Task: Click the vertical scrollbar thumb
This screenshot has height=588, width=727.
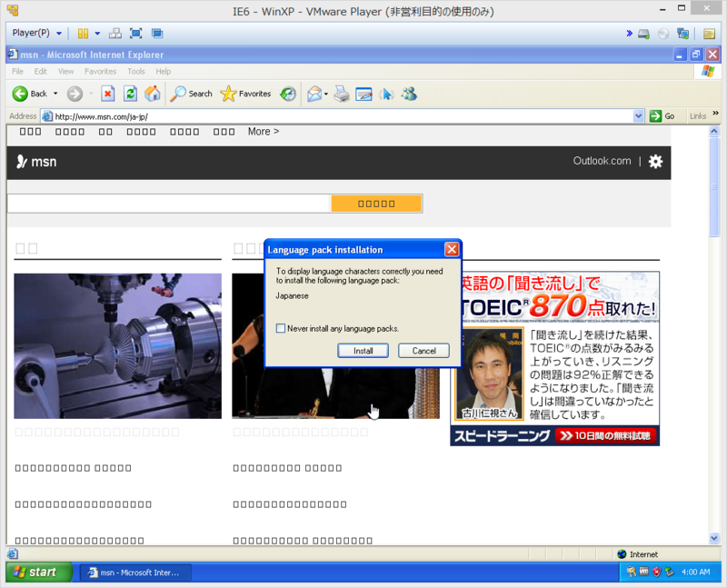Action: tap(714, 187)
